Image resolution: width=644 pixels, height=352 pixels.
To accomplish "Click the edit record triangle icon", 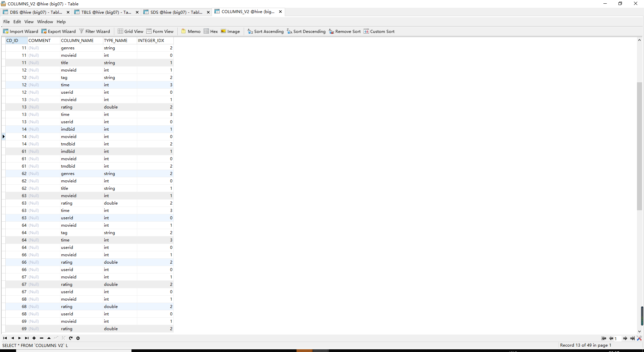I will 49,338.
